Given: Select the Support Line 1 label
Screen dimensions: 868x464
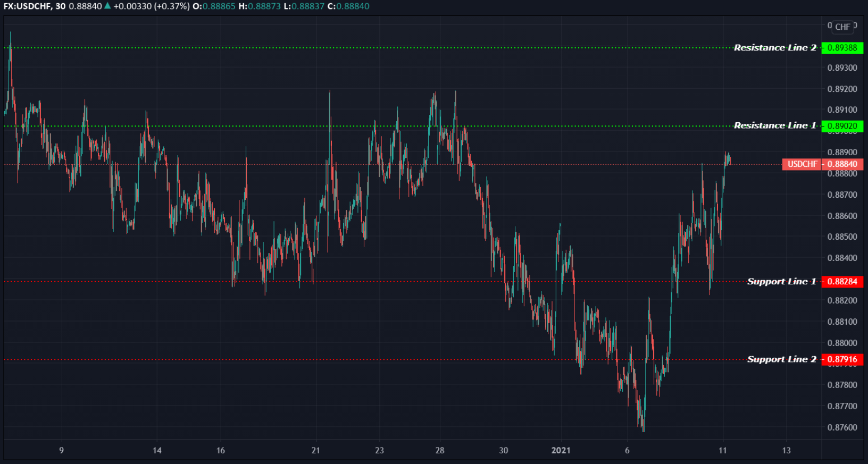Looking at the screenshot, I should click(781, 282).
